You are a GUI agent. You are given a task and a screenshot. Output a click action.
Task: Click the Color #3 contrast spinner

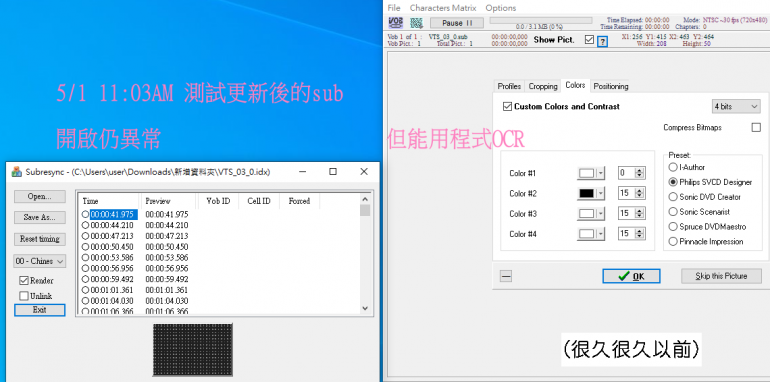(x=639, y=214)
